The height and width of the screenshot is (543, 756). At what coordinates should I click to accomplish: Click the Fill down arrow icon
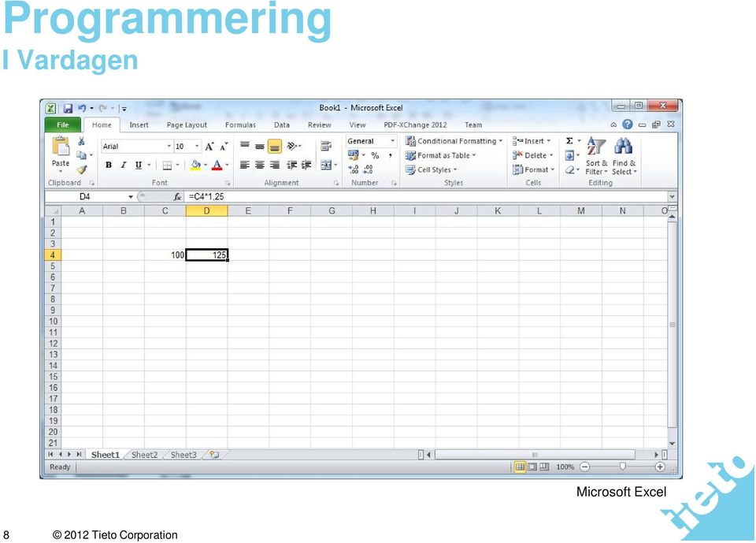click(569, 155)
